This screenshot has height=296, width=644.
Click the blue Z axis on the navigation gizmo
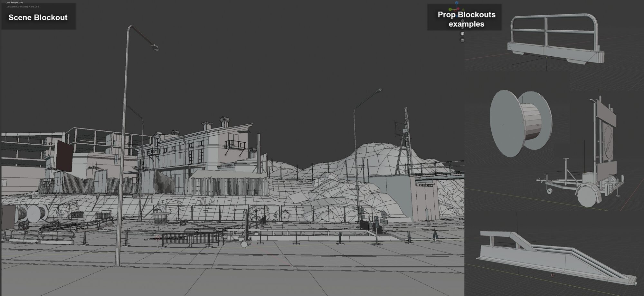(457, 3)
